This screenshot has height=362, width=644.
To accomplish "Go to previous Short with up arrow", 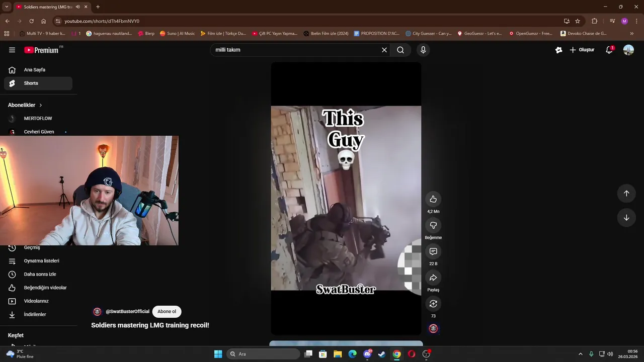I will (626, 194).
